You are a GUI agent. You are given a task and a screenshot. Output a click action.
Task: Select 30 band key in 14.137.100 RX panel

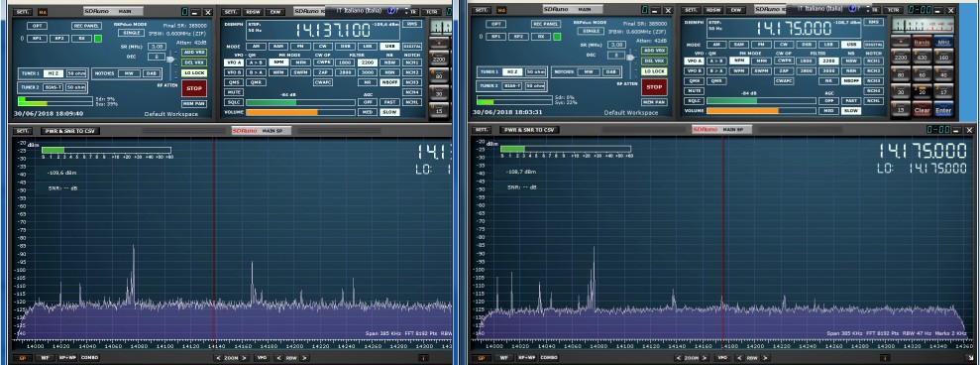(439, 93)
